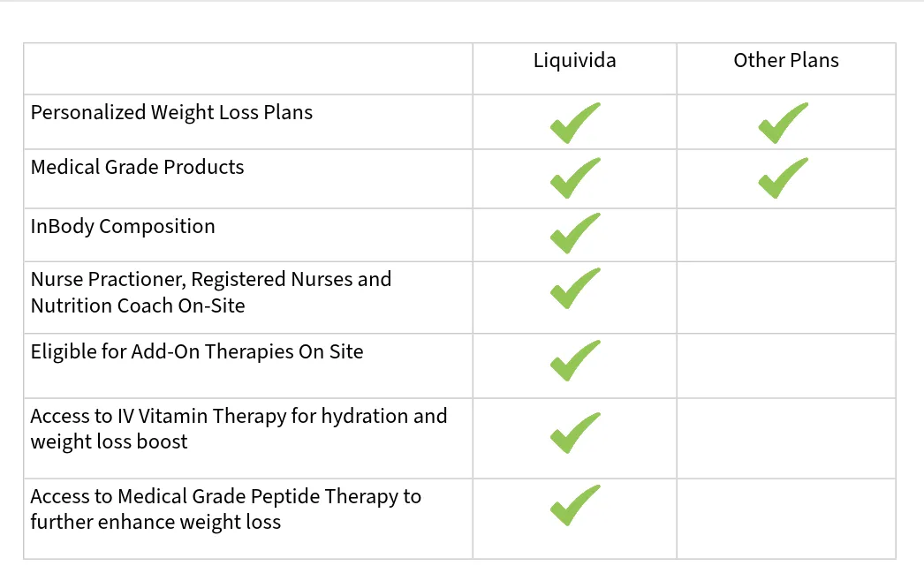Click Liquivida checkmark for Nutrition Coach On-Site row
This screenshot has width=924, height=588.
575,288
